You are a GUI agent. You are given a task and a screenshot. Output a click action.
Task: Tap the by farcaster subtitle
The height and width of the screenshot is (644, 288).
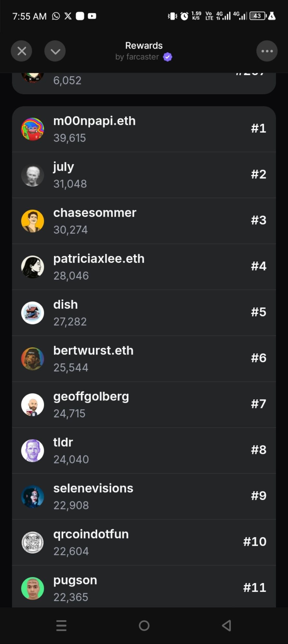click(137, 57)
